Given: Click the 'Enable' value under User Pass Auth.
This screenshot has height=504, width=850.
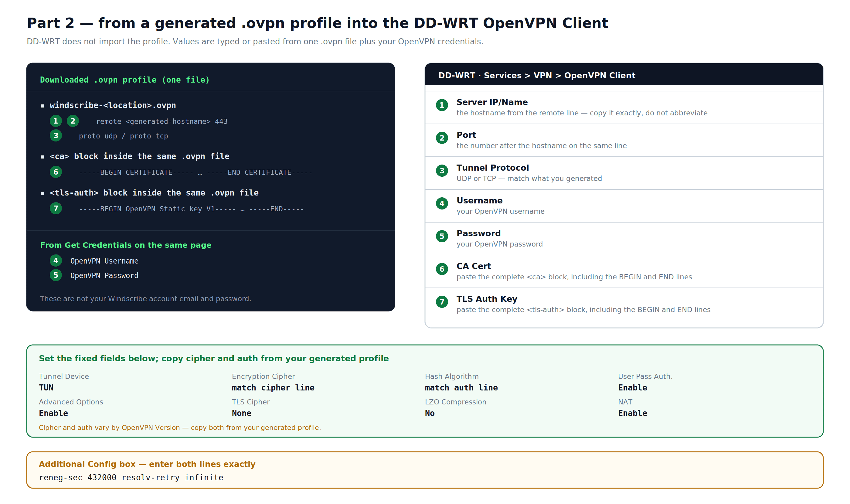Looking at the screenshot, I should click(632, 387).
